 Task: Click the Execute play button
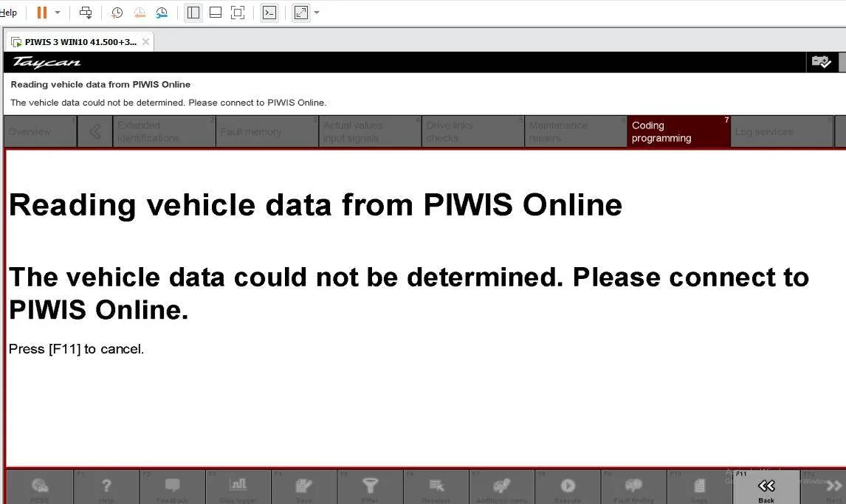[568, 487]
